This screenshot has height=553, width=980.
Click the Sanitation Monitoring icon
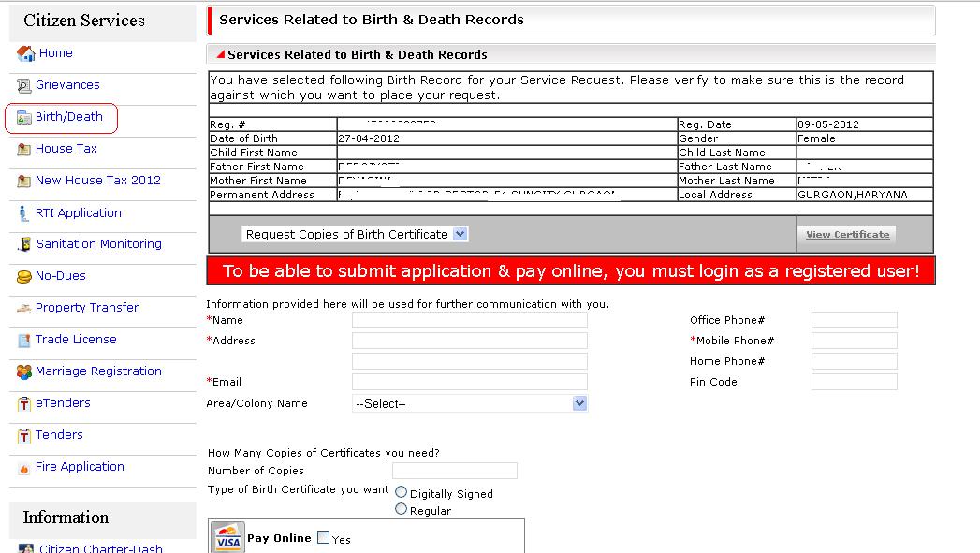[x=24, y=244]
